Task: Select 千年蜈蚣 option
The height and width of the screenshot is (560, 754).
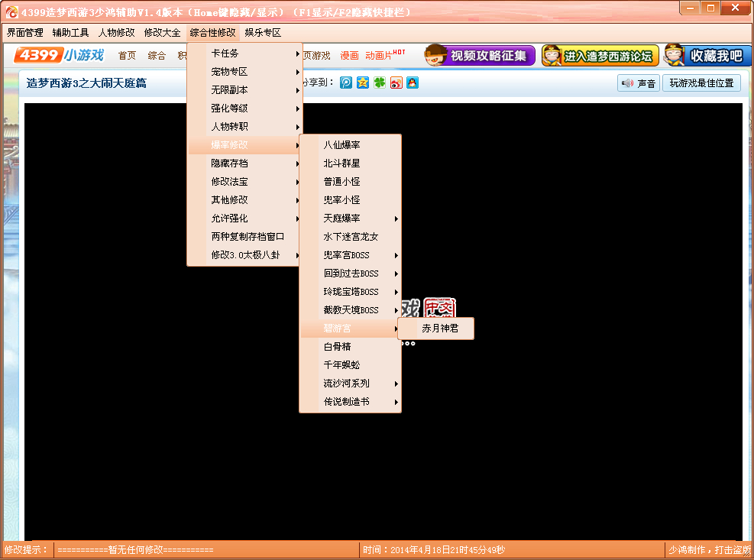Action: 350,364
